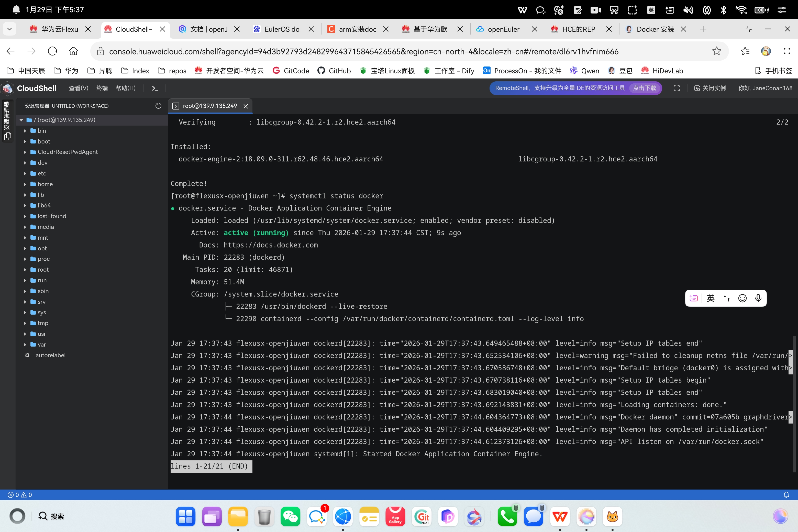Refresh the resource explorer workspace
Viewport: 798px width, 532px height.
(x=158, y=106)
